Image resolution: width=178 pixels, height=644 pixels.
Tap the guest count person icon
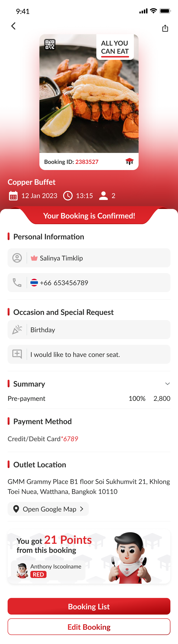103,196
